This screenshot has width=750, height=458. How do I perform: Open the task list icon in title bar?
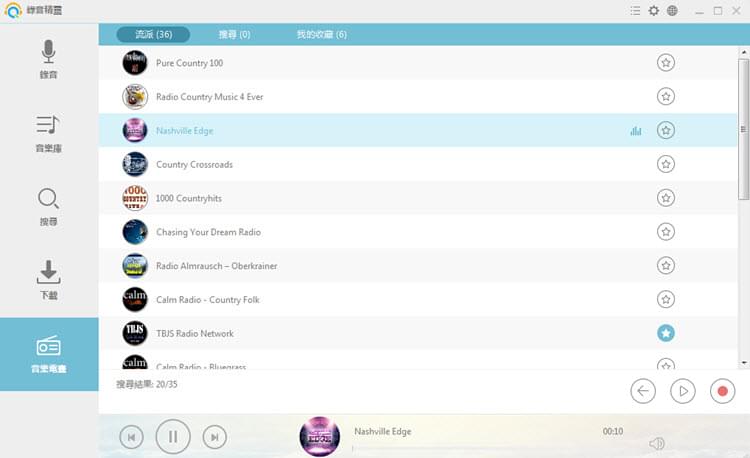[x=635, y=11]
